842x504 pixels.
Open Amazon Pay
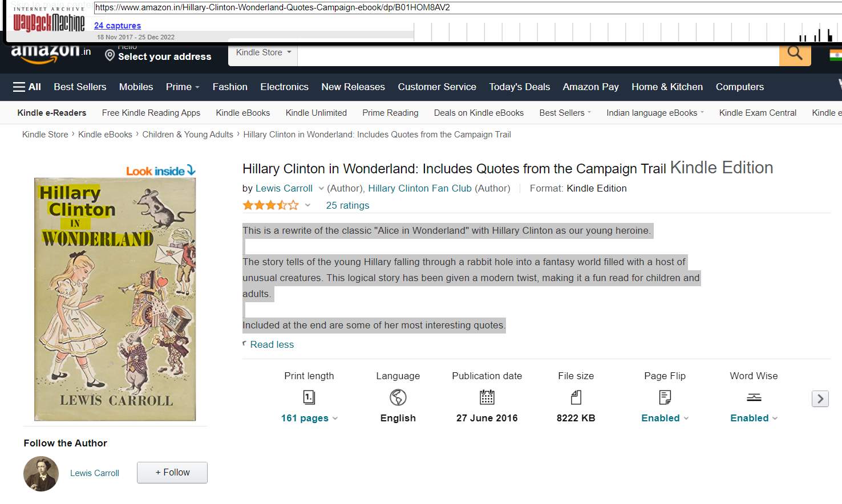click(590, 87)
